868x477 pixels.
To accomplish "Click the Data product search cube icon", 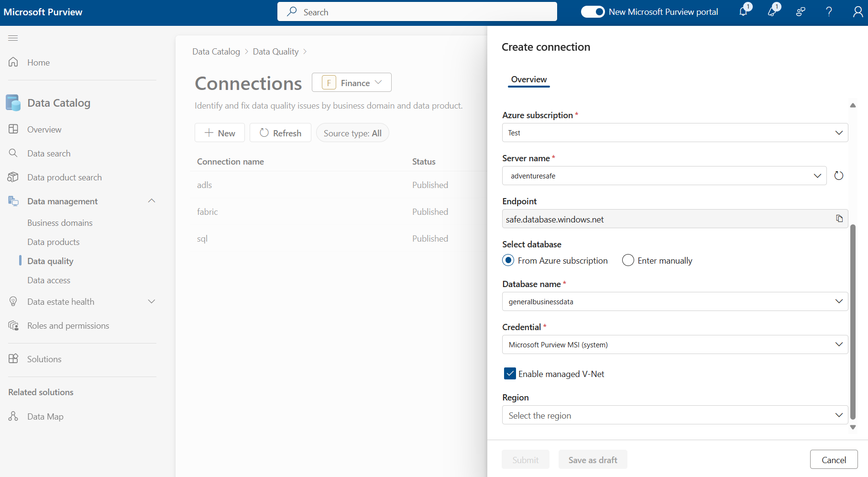I will point(13,177).
